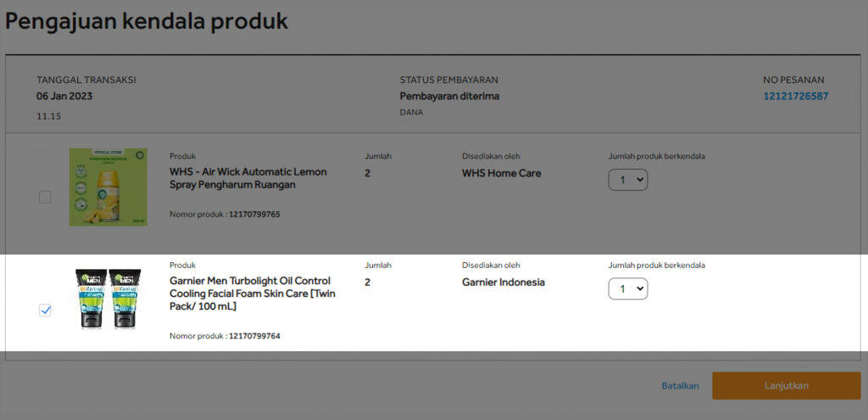The height and width of the screenshot is (420, 868).
Task: Click the Lanjutkan button
Action: coord(786,386)
